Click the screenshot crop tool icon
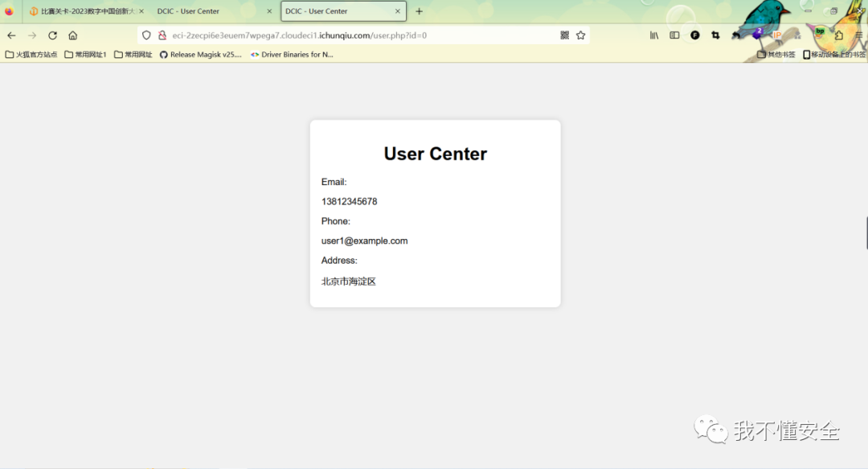This screenshot has height=469, width=868. point(715,35)
